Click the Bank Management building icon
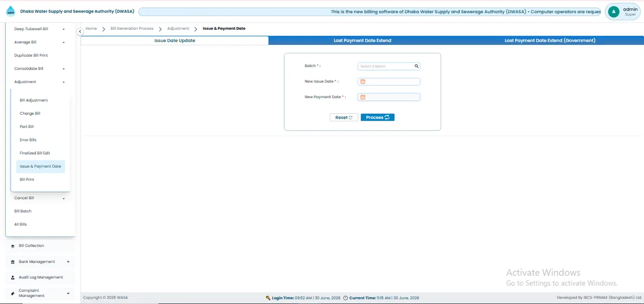 13,262
